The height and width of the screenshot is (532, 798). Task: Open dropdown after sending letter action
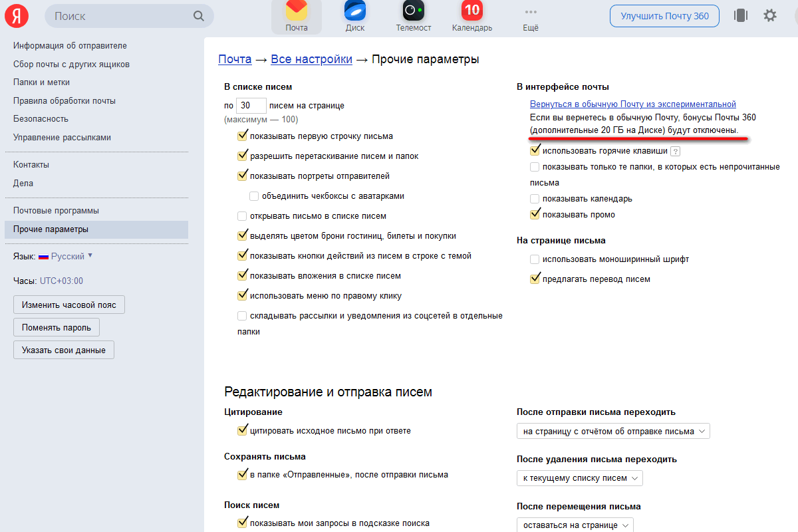pos(612,430)
